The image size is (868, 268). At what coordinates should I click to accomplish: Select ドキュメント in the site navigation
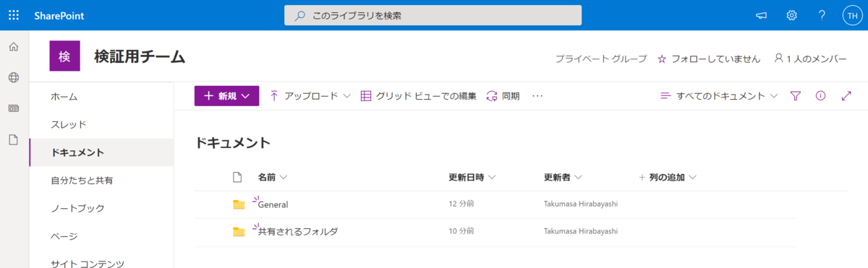[101, 152]
